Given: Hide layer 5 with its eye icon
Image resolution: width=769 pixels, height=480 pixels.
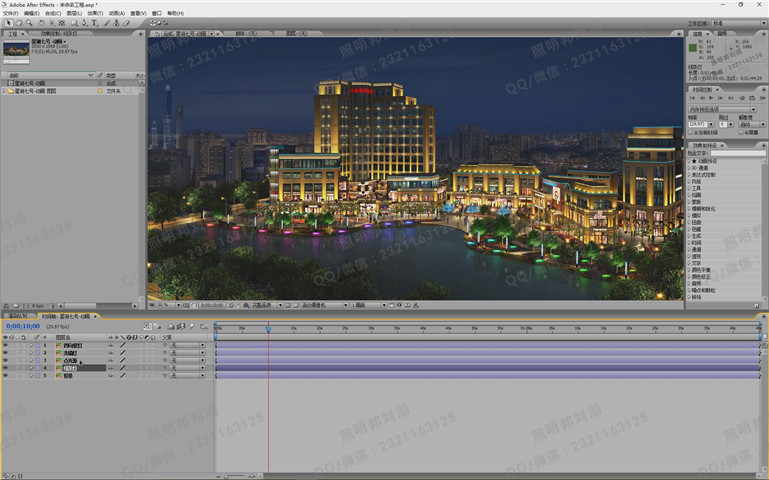Looking at the screenshot, I should [5, 376].
